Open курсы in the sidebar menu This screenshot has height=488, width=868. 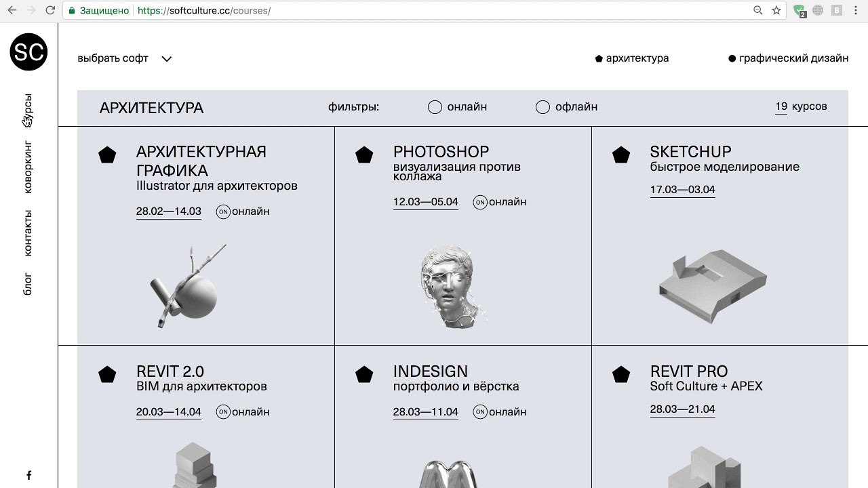pos(28,110)
